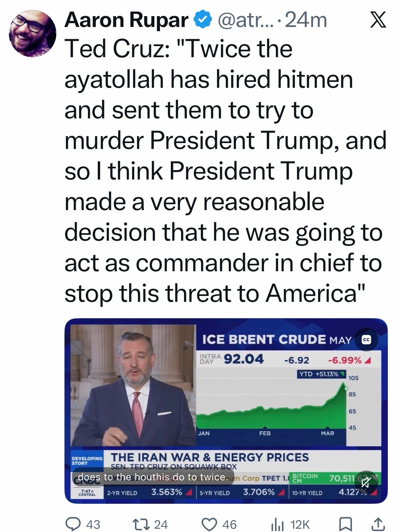Open the tweet text about Ted Cruz

coord(225,171)
